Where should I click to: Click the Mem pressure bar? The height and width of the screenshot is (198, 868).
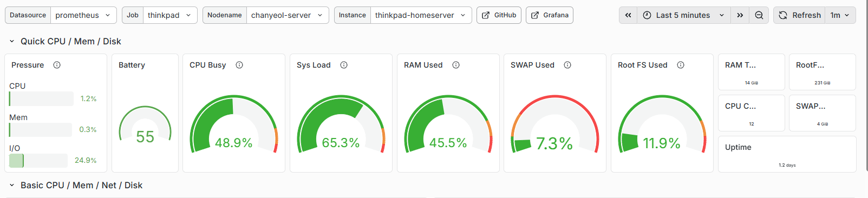(x=41, y=130)
